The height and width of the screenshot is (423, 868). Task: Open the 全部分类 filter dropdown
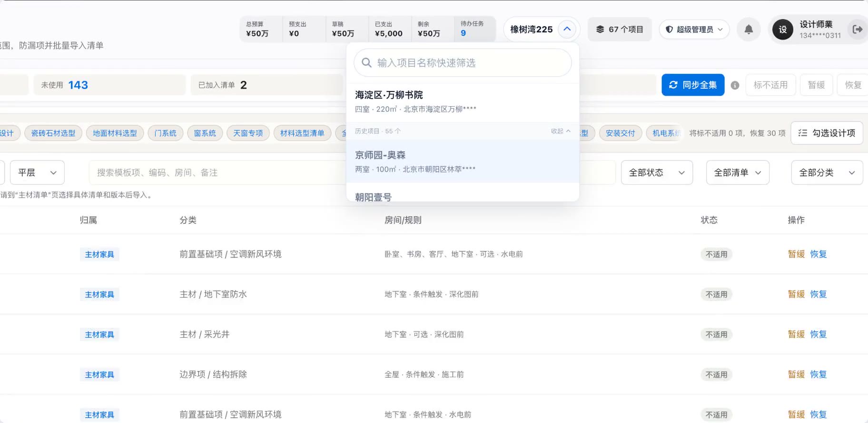[827, 172]
